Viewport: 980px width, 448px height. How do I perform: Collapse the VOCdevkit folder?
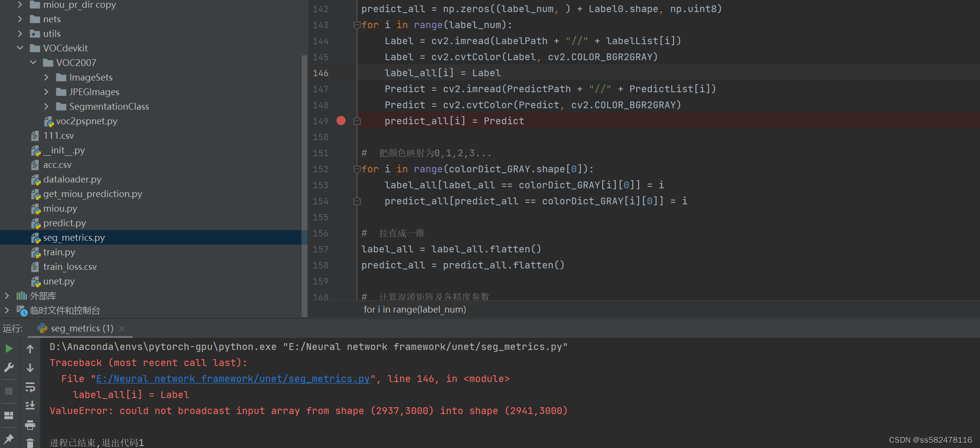[x=20, y=48]
